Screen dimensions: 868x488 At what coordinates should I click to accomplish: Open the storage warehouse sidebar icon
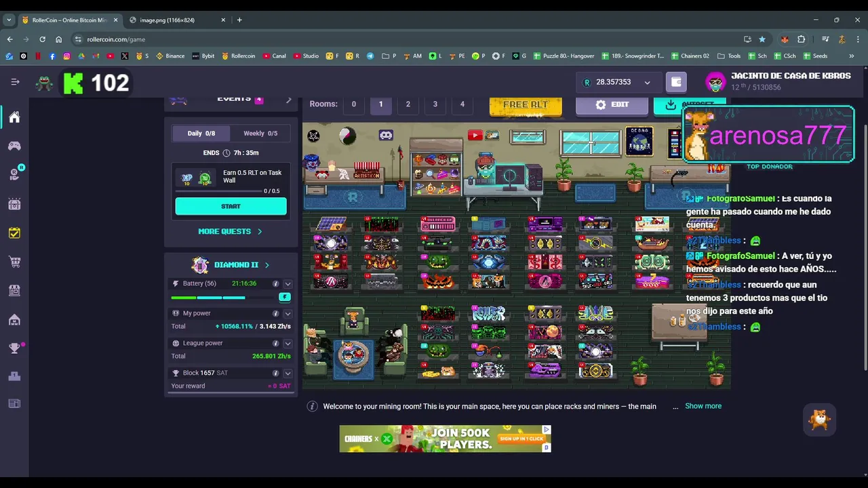[14, 319]
